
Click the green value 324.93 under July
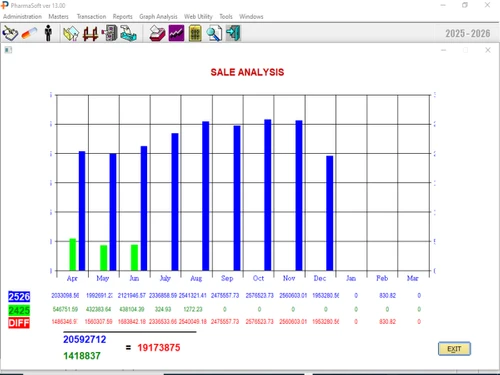(163, 309)
